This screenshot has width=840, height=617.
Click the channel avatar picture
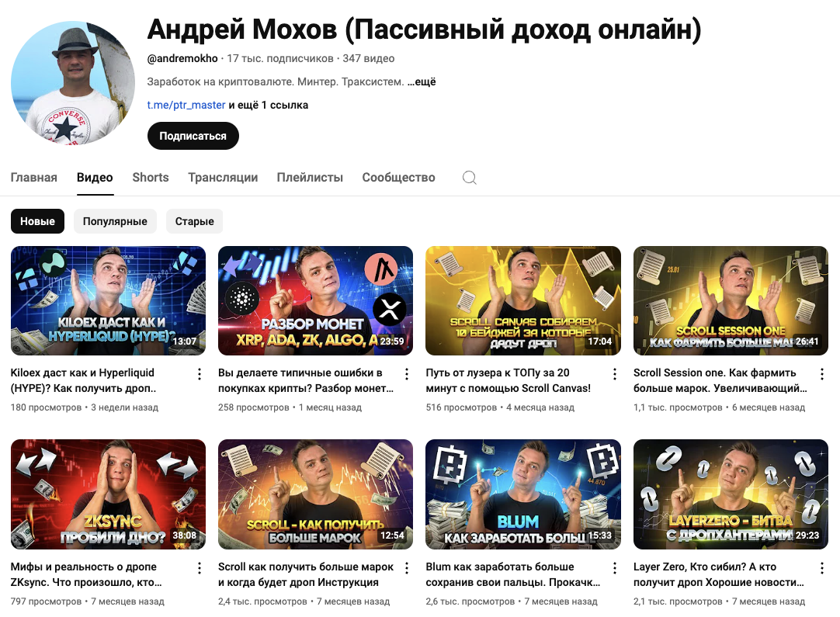[x=73, y=83]
